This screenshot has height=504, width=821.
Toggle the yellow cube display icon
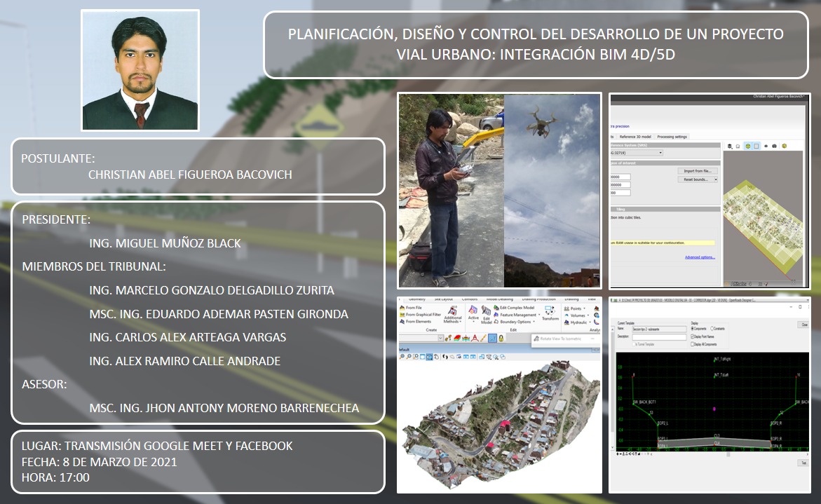[x=748, y=146]
